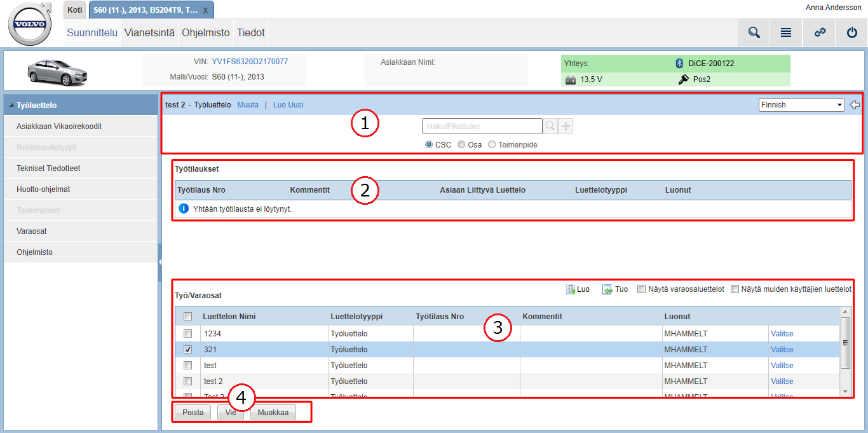
Task: Click the Bluetooth icon beside DiCE-200122
Action: click(678, 64)
